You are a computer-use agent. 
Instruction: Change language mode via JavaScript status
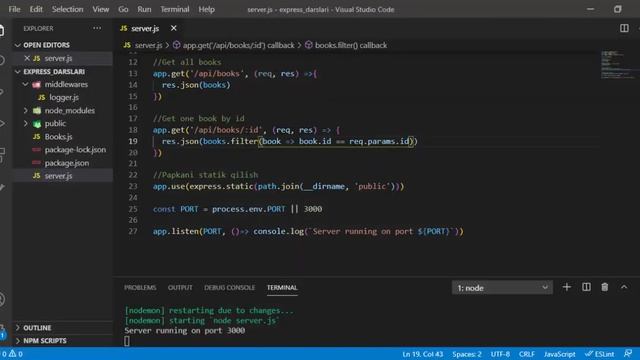pyautogui.click(x=559, y=354)
